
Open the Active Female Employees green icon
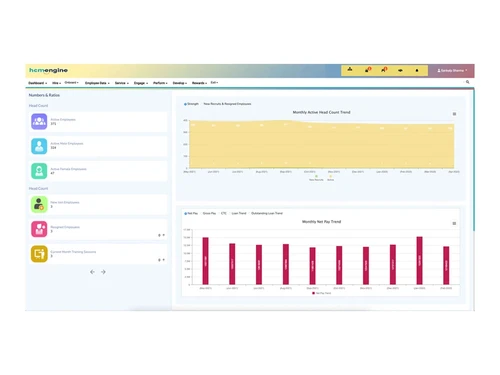tap(39, 171)
